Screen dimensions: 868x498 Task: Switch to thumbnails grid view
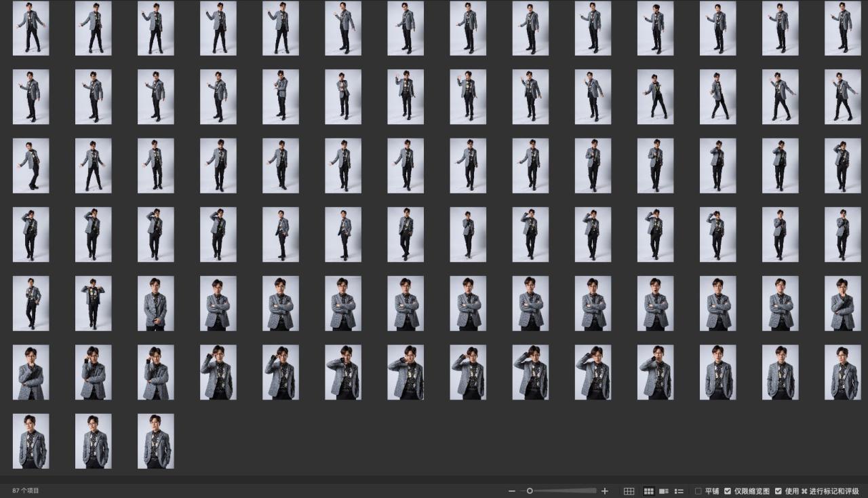tap(649, 491)
